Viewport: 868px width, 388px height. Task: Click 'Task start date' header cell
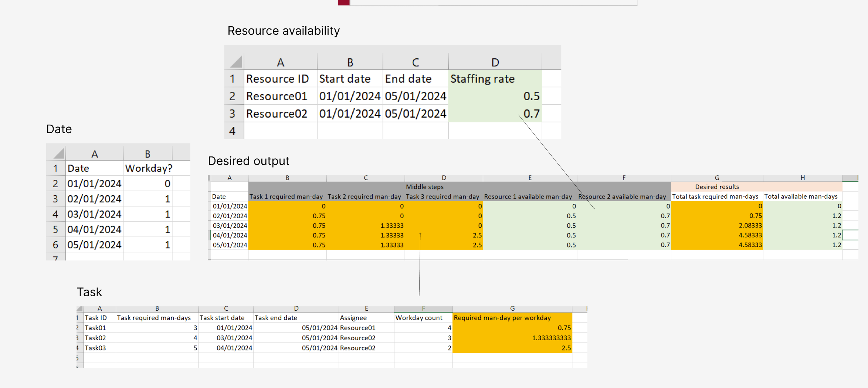226,317
